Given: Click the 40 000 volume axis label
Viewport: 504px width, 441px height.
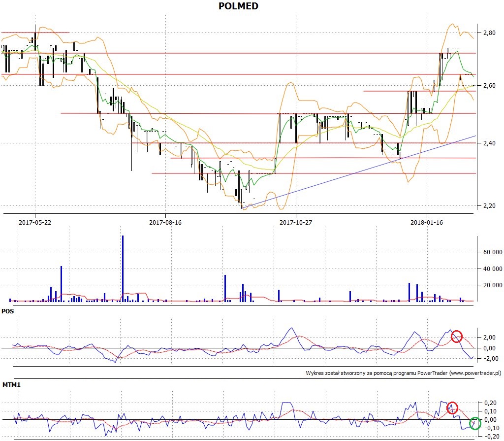Looking at the screenshot, I should pyautogui.click(x=492, y=269).
